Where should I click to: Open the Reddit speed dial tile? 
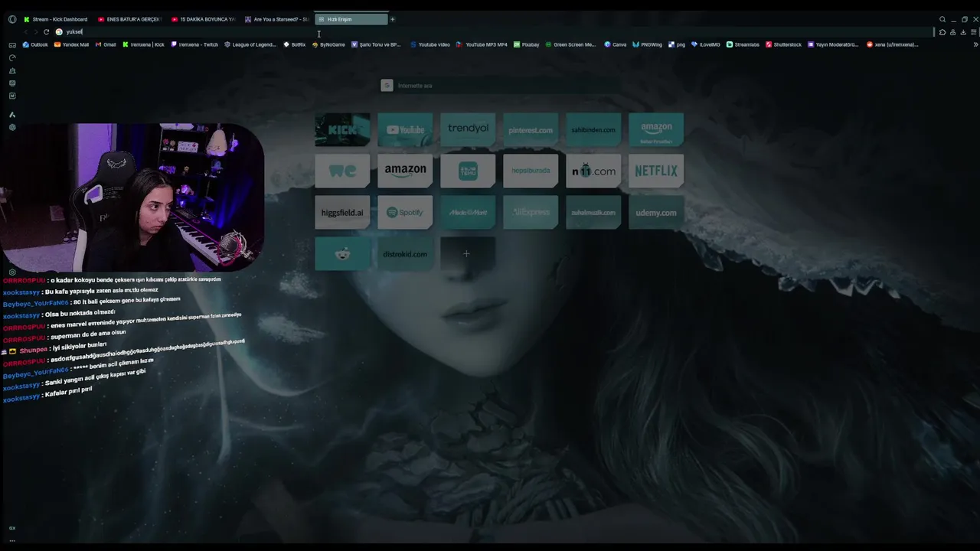pyautogui.click(x=342, y=253)
